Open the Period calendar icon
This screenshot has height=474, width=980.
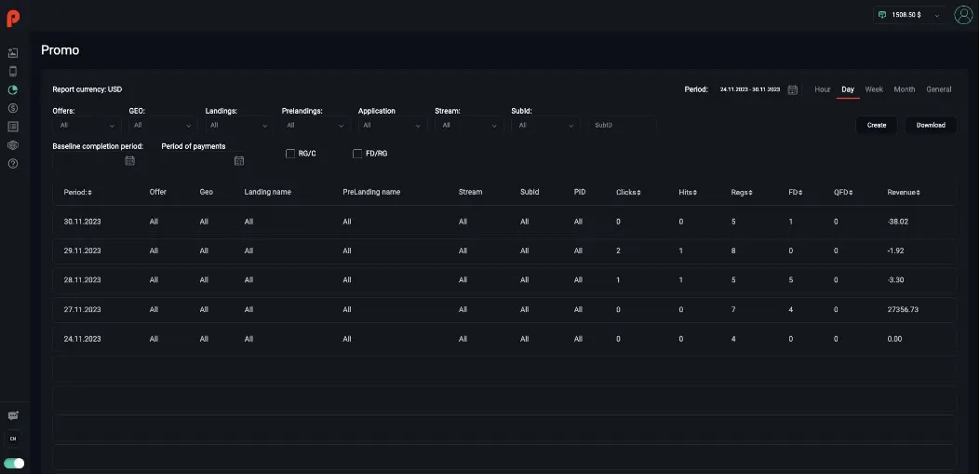pyautogui.click(x=793, y=89)
